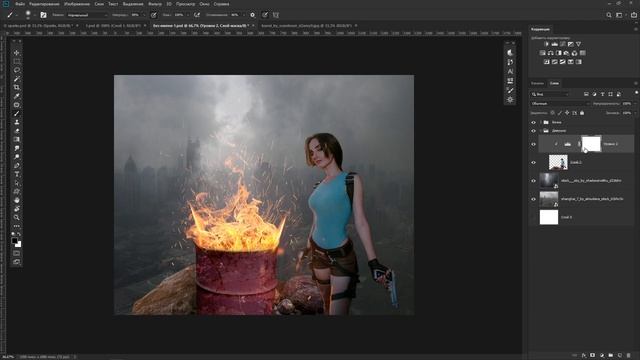Click the foreground color swatch

click(x=15, y=241)
